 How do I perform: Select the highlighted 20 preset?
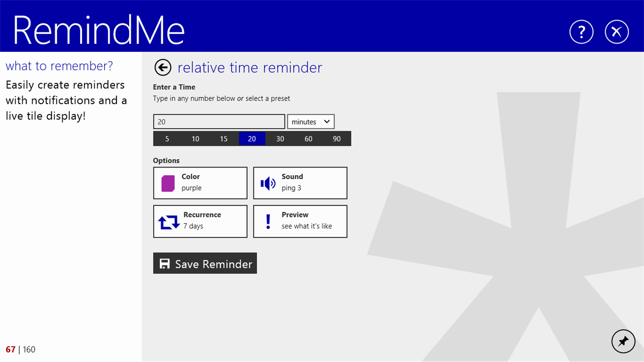tap(252, 139)
